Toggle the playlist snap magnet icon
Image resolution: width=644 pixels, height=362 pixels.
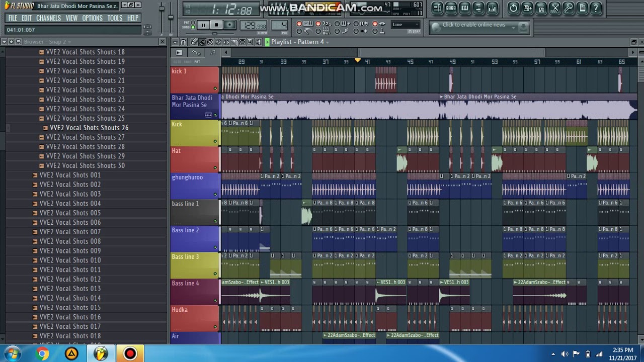tap(183, 42)
